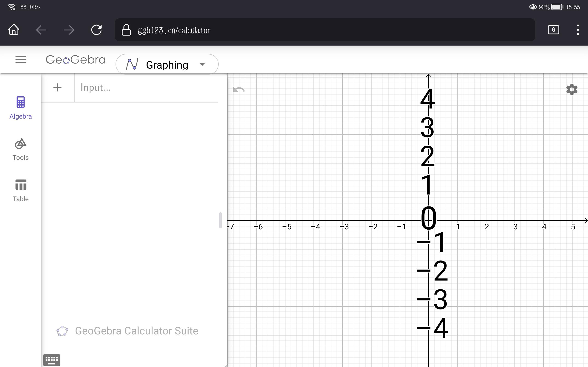Image resolution: width=588 pixels, height=367 pixels.
Task: Click the panel resize handle
Action: click(x=220, y=220)
